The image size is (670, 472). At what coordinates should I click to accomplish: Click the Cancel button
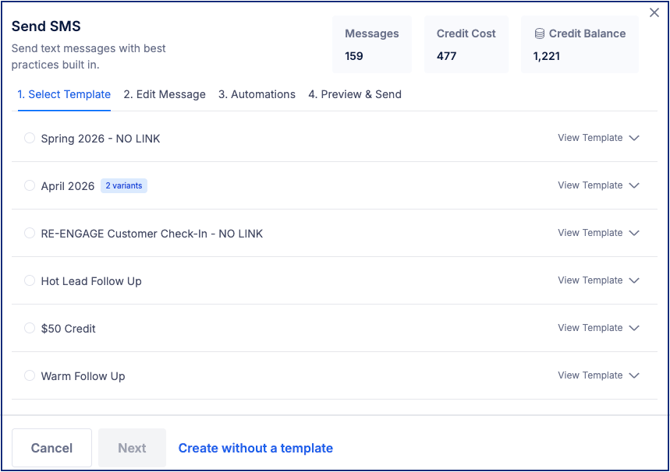click(52, 448)
